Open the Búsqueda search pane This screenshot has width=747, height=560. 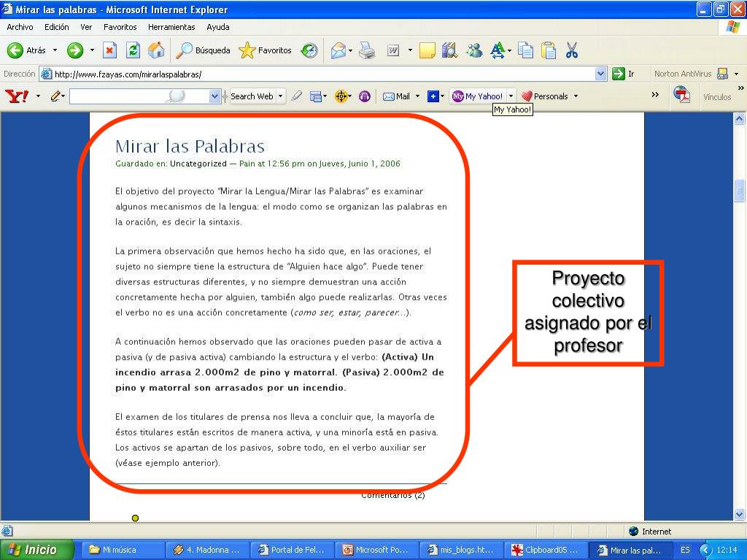pos(203,50)
